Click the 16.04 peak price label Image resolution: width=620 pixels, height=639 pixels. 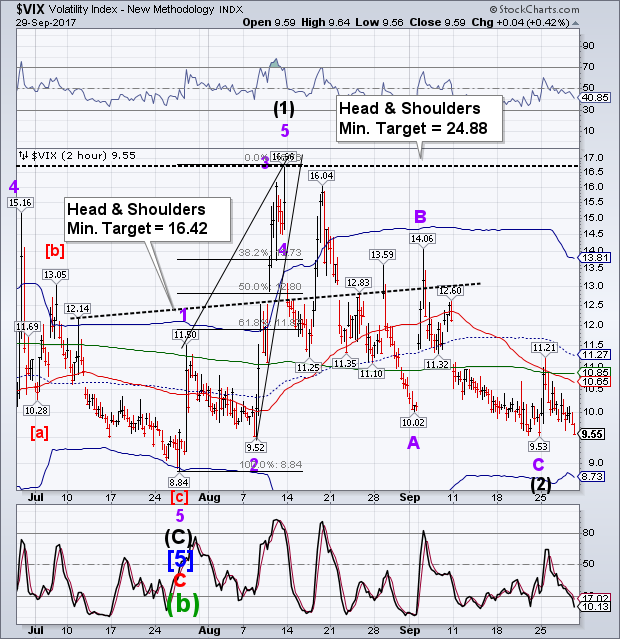[x=320, y=175]
